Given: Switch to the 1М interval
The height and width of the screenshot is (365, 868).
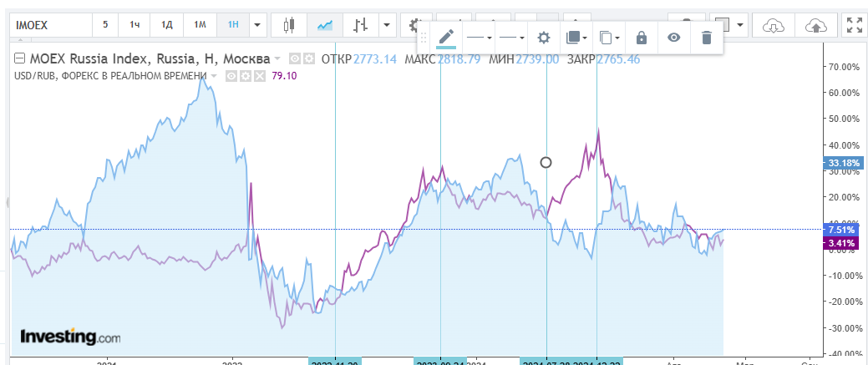Looking at the screenshot, I should 200,24.
